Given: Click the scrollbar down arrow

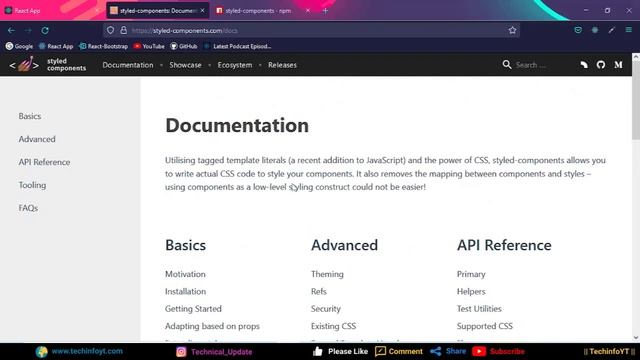Looking at the screenshot, I should 636,338.
